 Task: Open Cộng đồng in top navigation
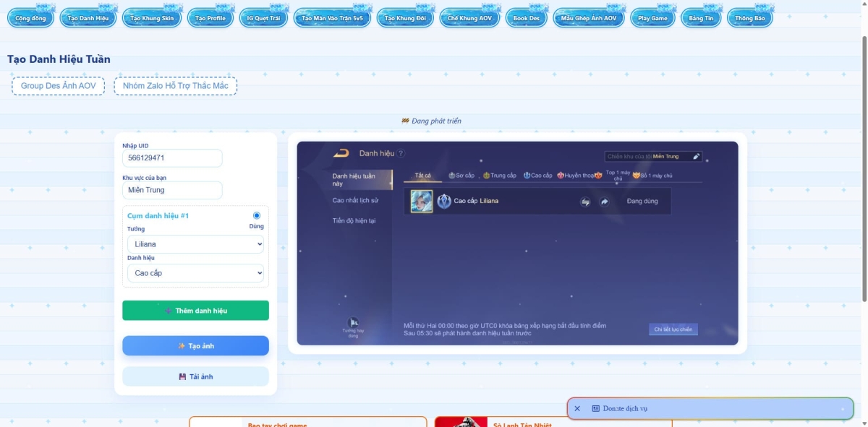coord(31,18)
